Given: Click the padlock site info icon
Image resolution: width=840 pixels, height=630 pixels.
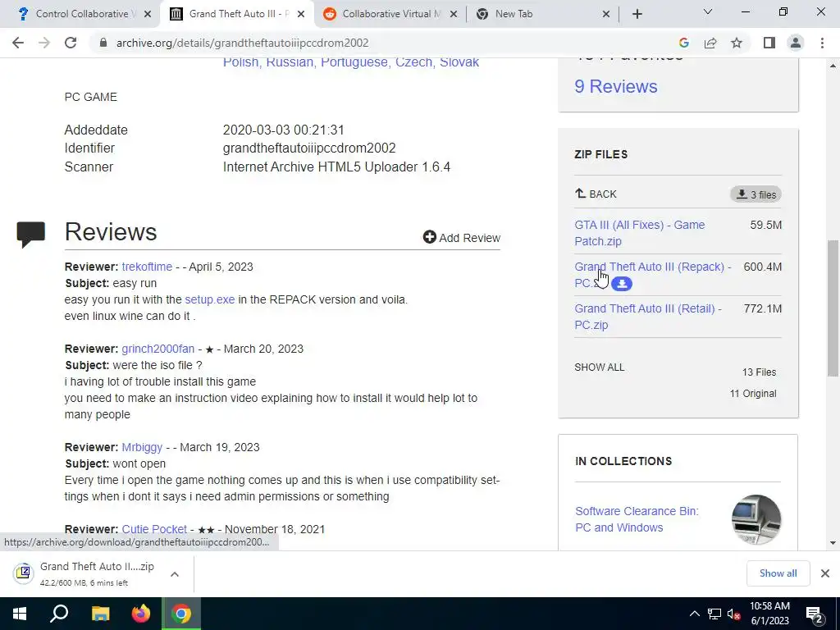Looking at the screenshot, I should pyautogui.click(x=103, y=43).
